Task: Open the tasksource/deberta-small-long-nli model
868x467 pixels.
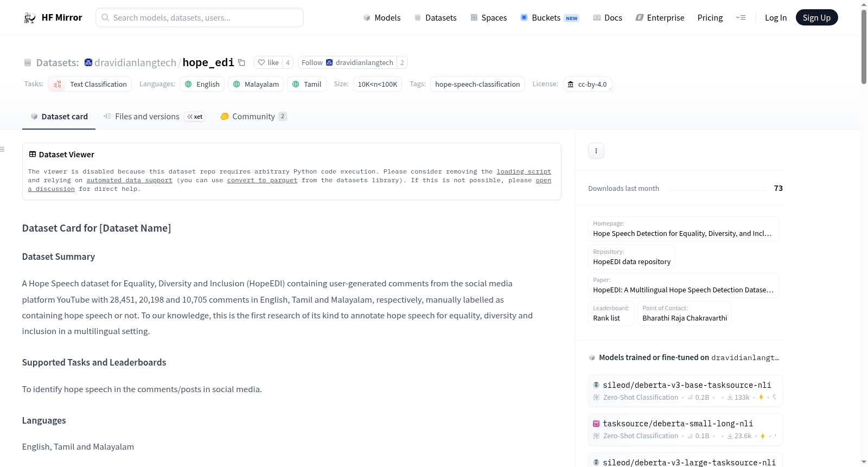Action: [x=685, y=429]
